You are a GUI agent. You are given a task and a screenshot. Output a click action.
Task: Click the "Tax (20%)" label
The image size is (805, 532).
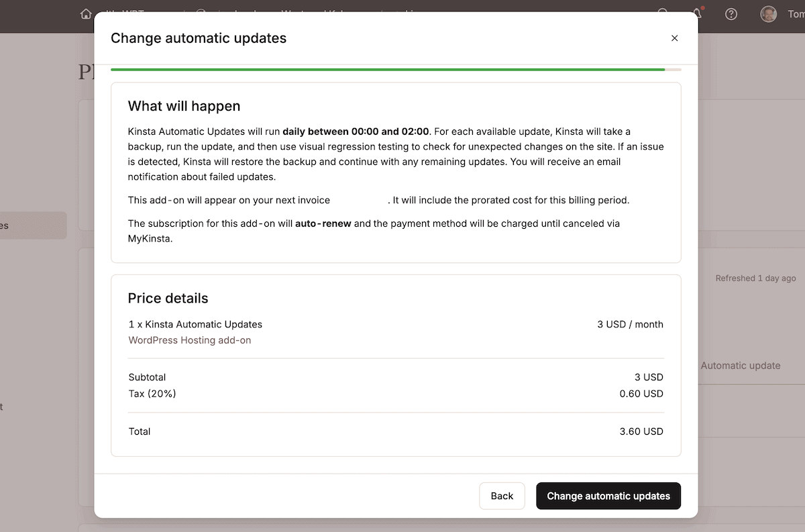(x=152, y=394)
